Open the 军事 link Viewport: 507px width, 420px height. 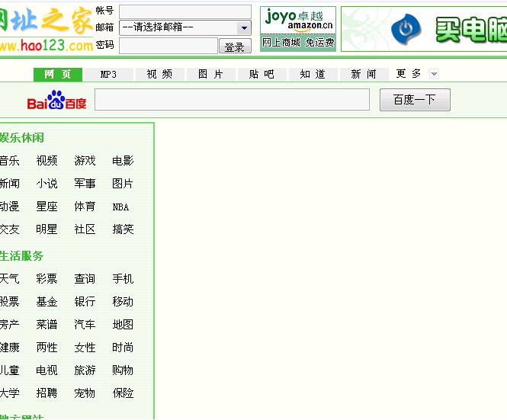pyautogui.click(x=85, y=184)
